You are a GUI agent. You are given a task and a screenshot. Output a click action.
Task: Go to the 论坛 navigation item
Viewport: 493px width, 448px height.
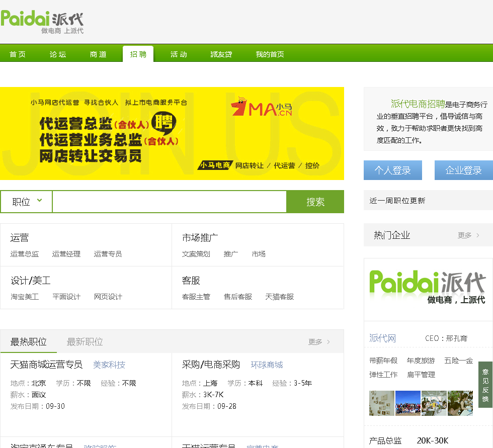pyautogui.click(x=58, y=54)
